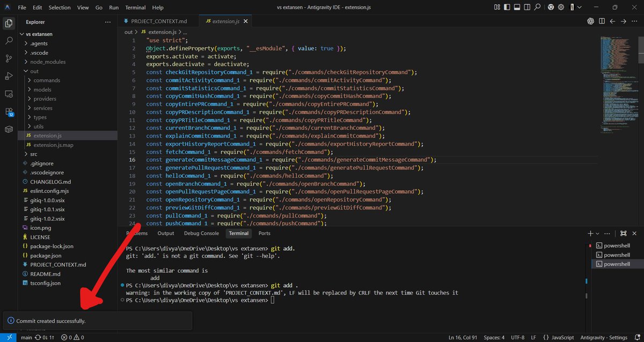Expand the commands folder

tap(46, 80)
